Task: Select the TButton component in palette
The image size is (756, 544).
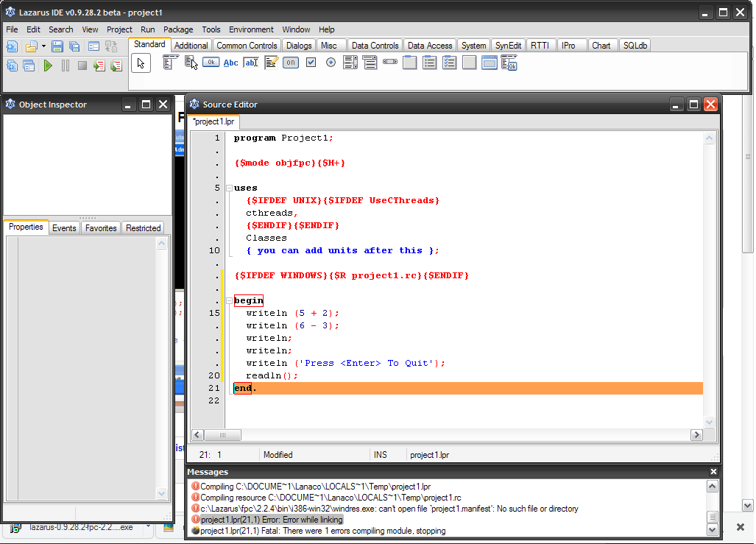Action: (211, 63)
